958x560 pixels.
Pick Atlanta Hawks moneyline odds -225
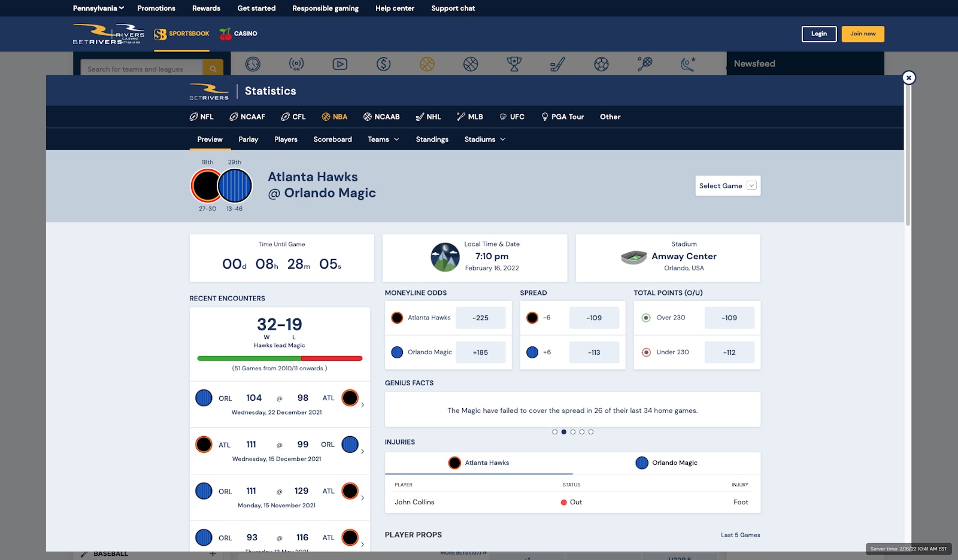pyautogui.click(x=480, y=318)
